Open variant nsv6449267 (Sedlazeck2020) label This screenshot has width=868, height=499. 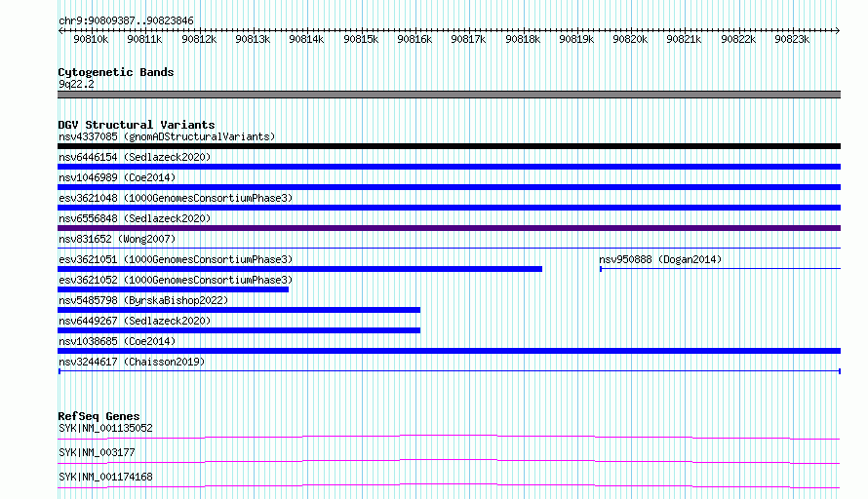click(135, 321)
